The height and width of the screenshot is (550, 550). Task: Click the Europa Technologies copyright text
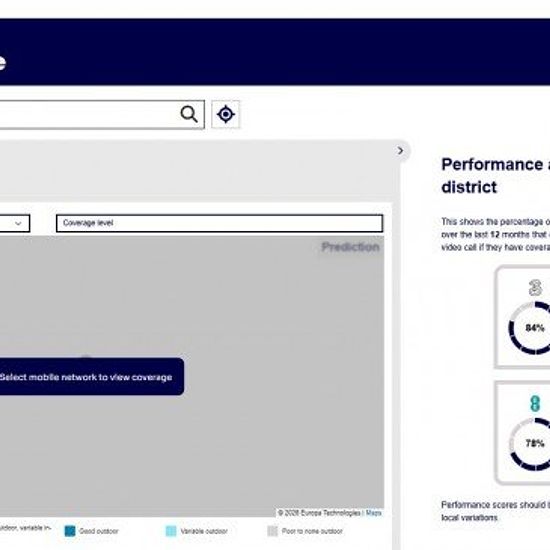point(319,513)
